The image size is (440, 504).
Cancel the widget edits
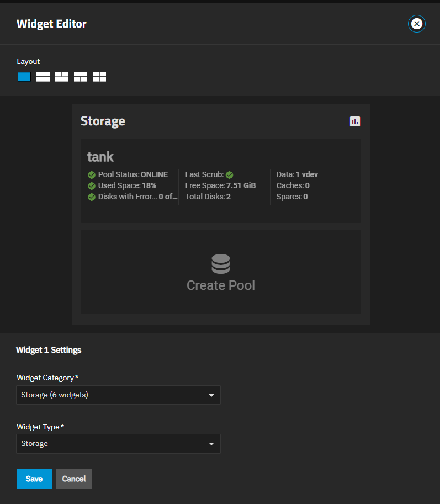tap(73, 479)
